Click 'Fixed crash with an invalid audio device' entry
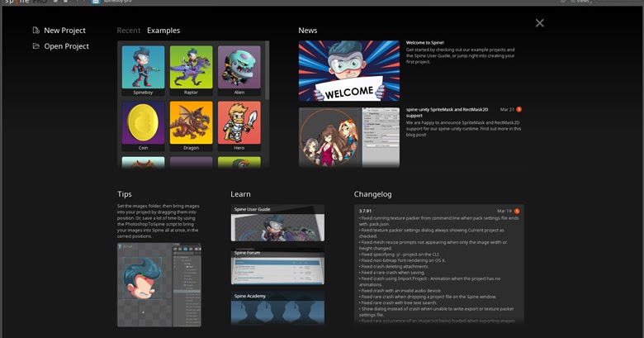Image resolution: width=644 pixels, height=338 pixels. tap(400, 291)
